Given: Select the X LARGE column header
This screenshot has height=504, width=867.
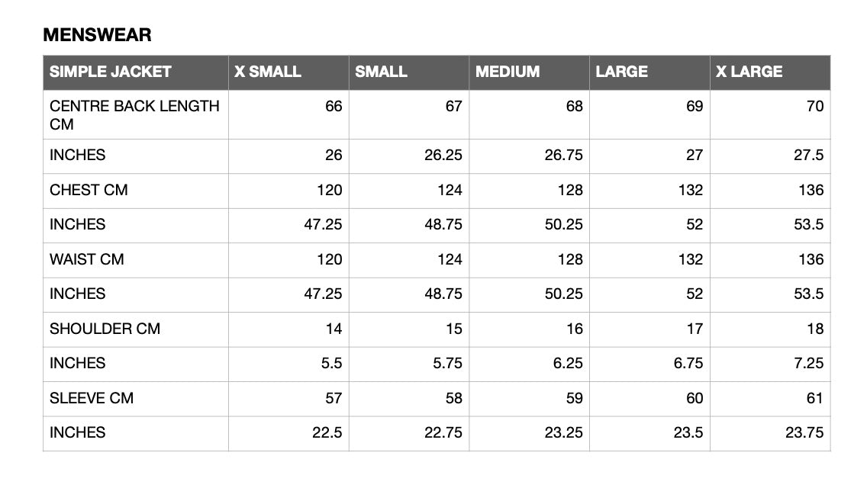Looking at the screenshot, I should click(770, 72).
